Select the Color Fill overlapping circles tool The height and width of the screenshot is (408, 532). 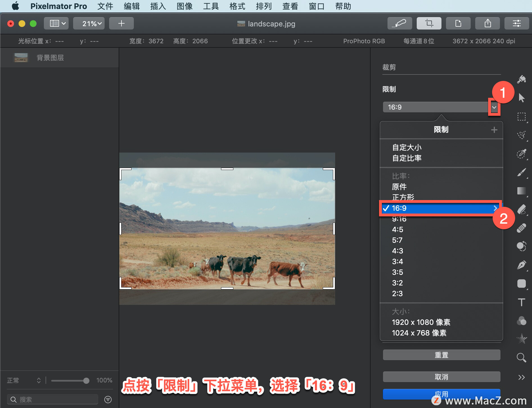click(x=522, y=321)
